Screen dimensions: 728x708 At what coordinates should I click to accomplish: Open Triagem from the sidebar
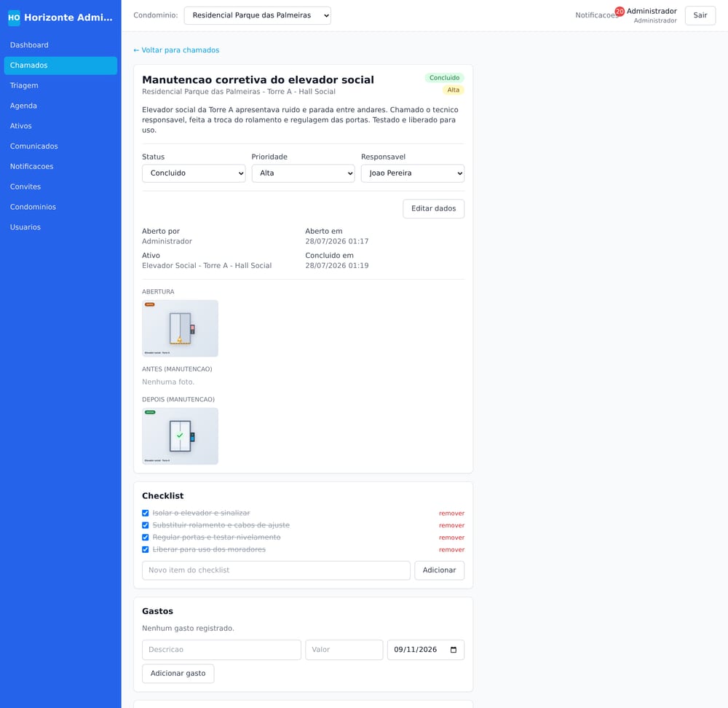[x=60, y=85]
